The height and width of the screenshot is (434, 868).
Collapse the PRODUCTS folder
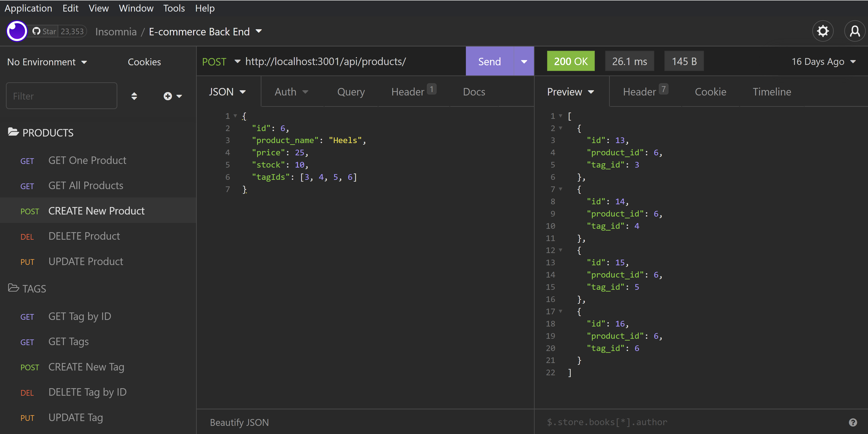40,133
